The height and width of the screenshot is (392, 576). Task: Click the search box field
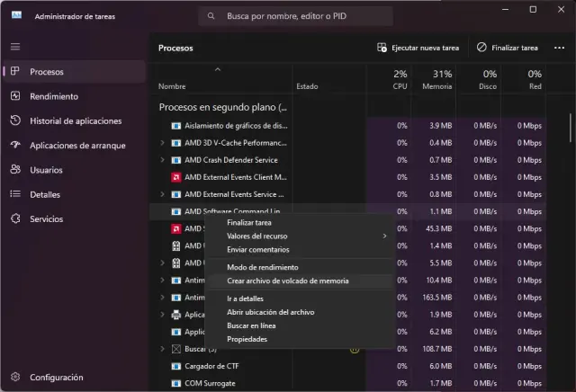[295, 16]
